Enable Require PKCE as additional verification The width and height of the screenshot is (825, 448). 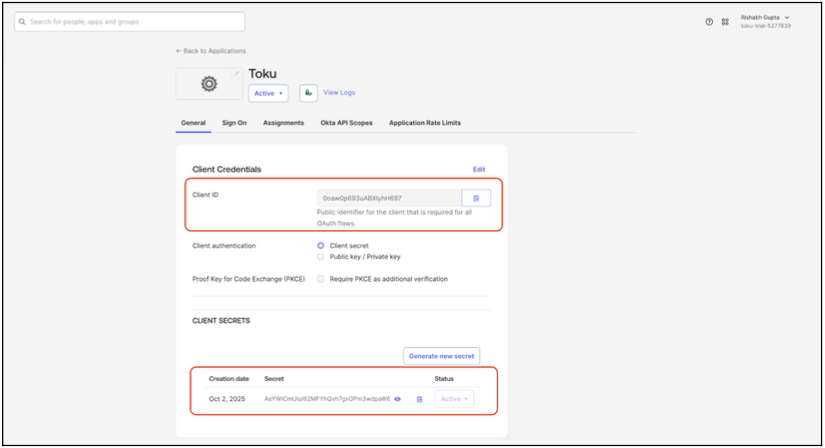(320, 279)
